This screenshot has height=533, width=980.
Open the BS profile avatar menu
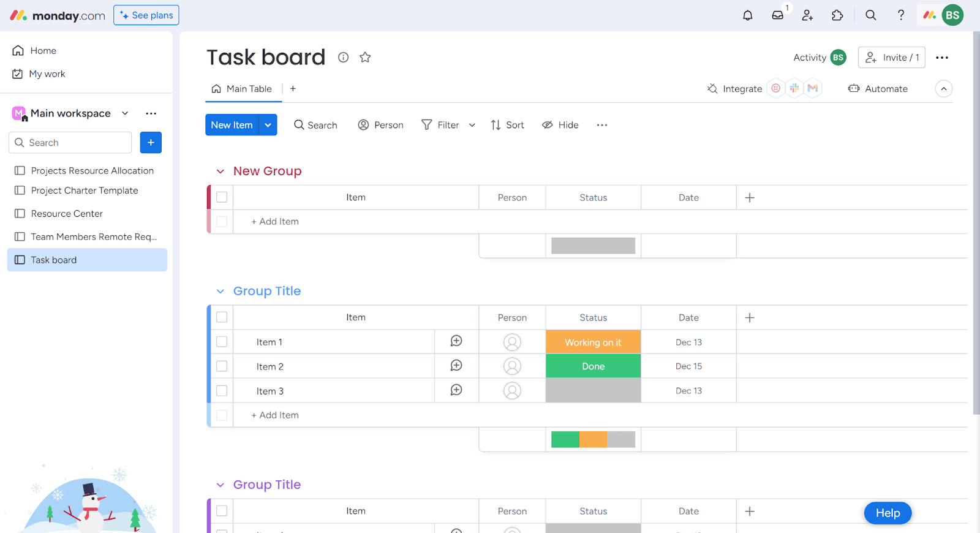tap(952, 15)
